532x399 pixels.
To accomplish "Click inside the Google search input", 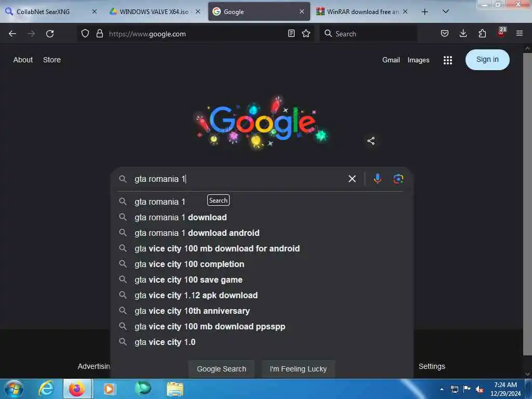I will click(x=237, y=179).
